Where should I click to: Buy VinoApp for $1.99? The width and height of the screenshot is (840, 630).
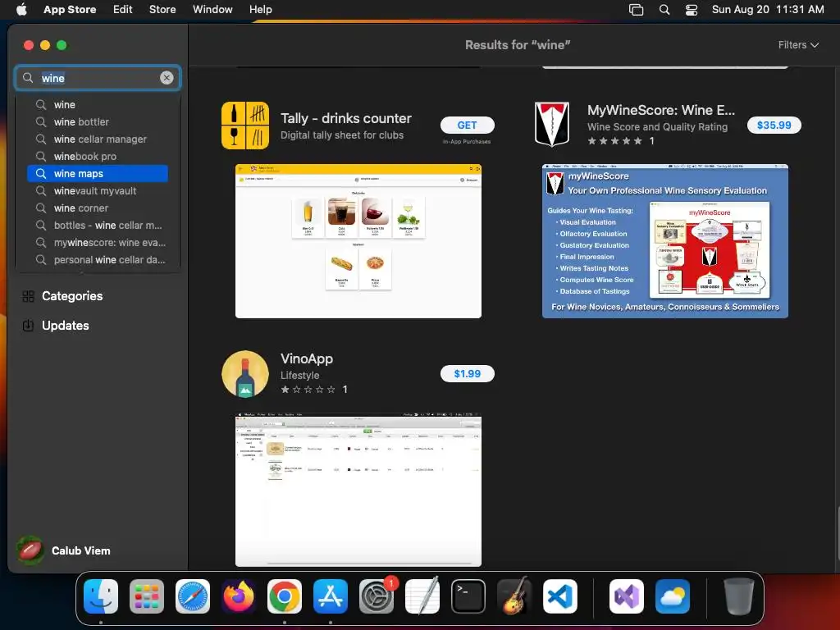coord(467,373)
